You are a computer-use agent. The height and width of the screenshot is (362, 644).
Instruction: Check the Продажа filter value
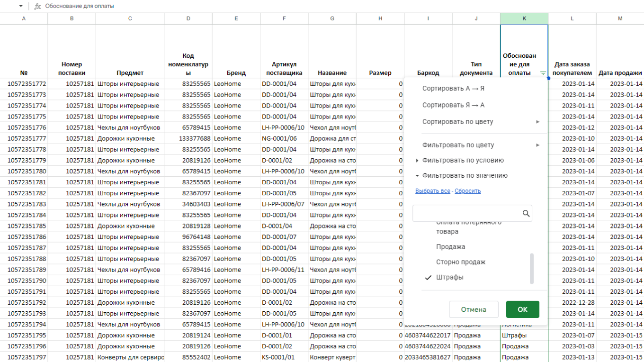click(450, 247)
